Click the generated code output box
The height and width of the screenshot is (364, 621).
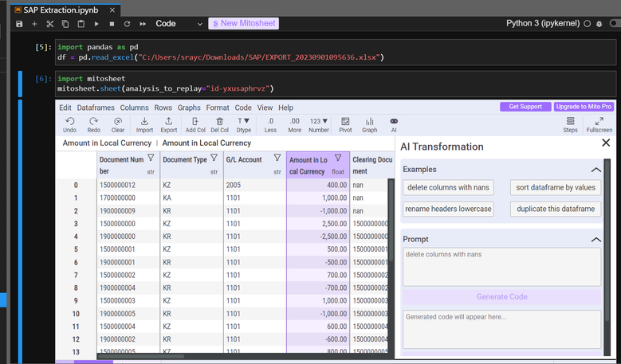(501, 329)
